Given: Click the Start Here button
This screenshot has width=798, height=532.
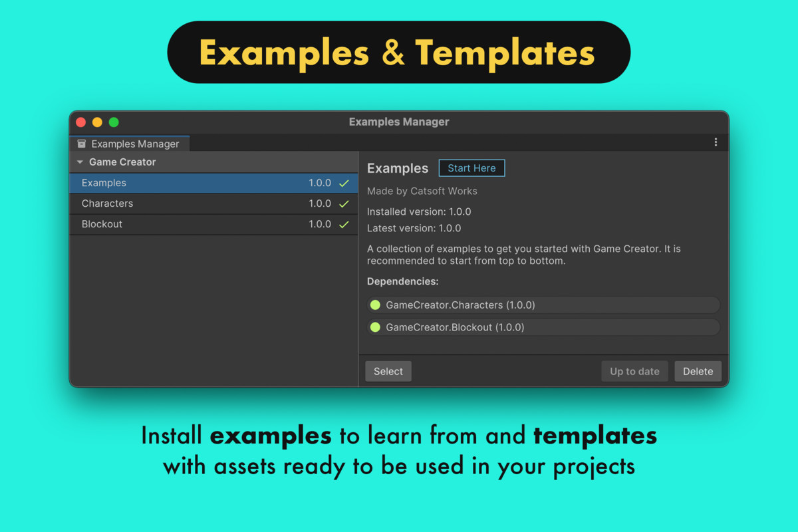Looking at the screenshot, I should [x=471, y=168].
